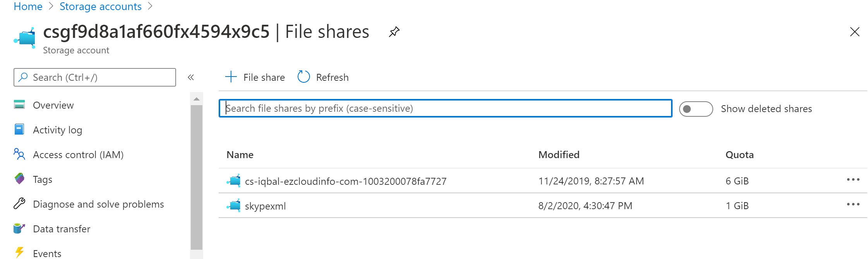Click the storage account icon beside the page title
The image size is (868, 259).
[x=24, y=37]
